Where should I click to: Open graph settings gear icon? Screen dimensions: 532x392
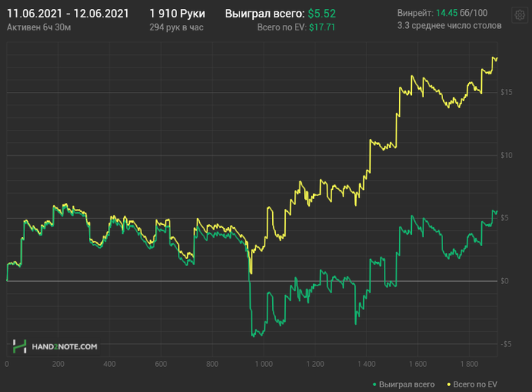point(519,15)
